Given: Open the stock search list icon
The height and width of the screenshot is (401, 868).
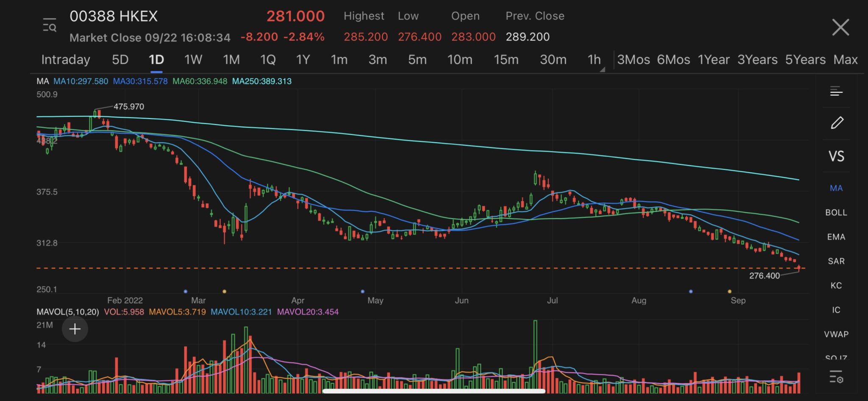Looking at the screenshot, I should (x=50, y=25).
